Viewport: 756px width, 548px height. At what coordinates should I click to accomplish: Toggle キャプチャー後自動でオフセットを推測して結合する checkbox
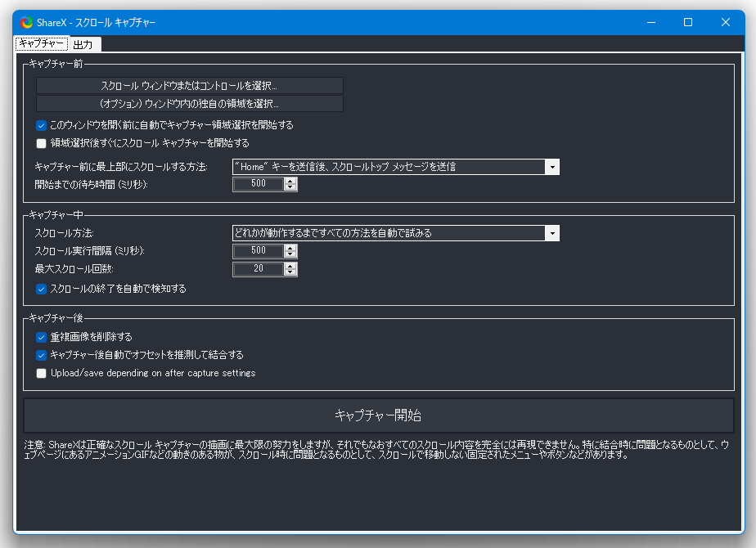[x=42, y=355]
